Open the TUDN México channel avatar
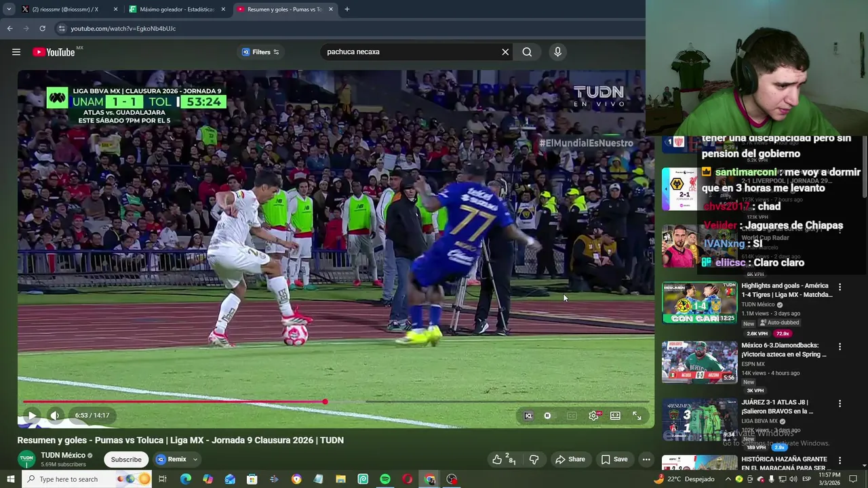868x488 pixels. (x=26, y=459)
